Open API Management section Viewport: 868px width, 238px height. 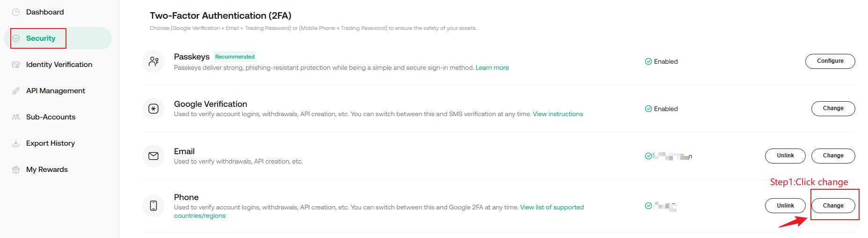(x=55, y=91)
